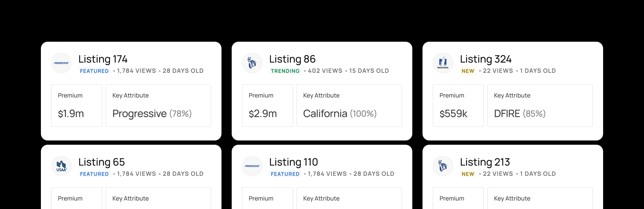
Task: Click the NEW badge on Listing 324
Action: pyautogui.click(x=468, y=71)
